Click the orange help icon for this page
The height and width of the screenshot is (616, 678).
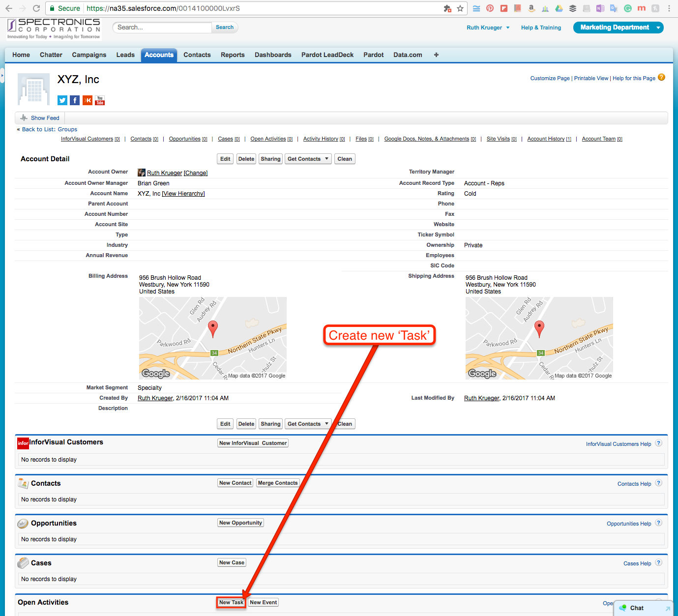pyautogui.click(x=661, y=77)
